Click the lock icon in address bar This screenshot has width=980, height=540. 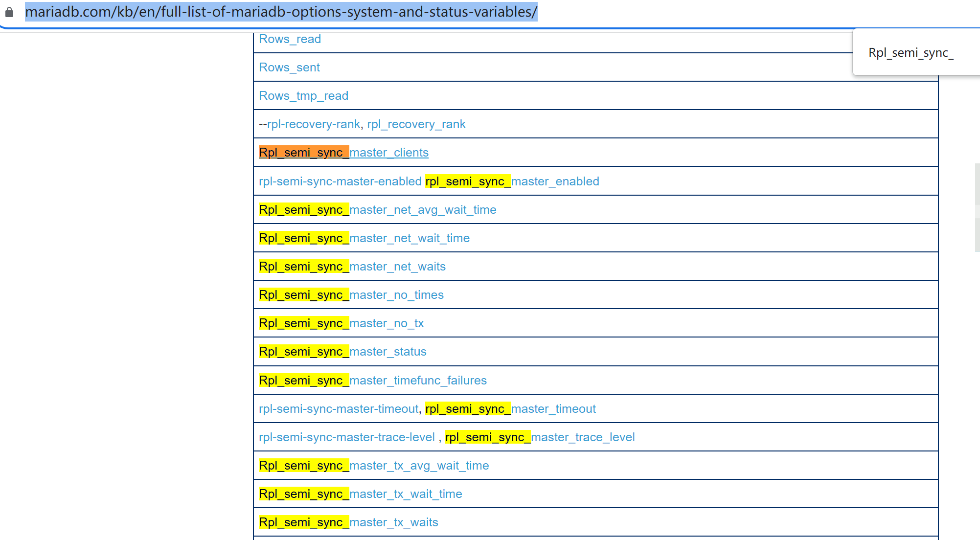click(9, 12)
